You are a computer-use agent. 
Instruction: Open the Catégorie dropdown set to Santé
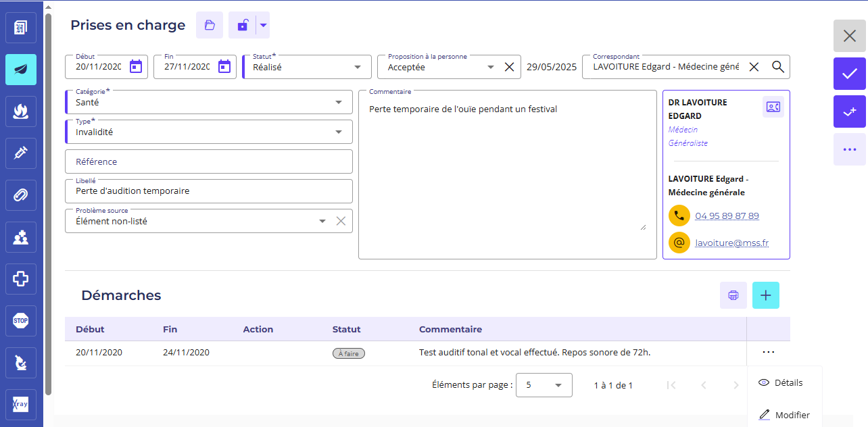[x=339, y=103]
